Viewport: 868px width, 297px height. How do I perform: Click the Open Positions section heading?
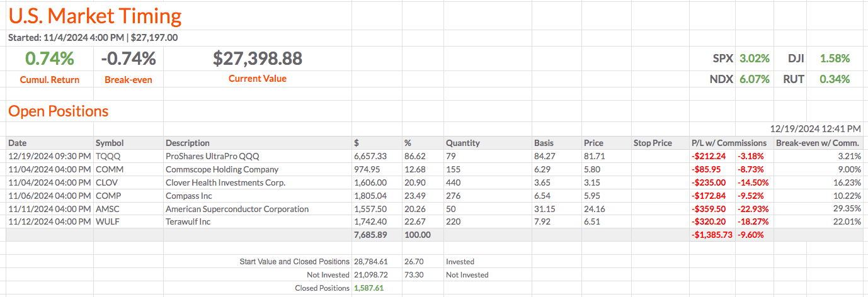click(x=58, y=111)
